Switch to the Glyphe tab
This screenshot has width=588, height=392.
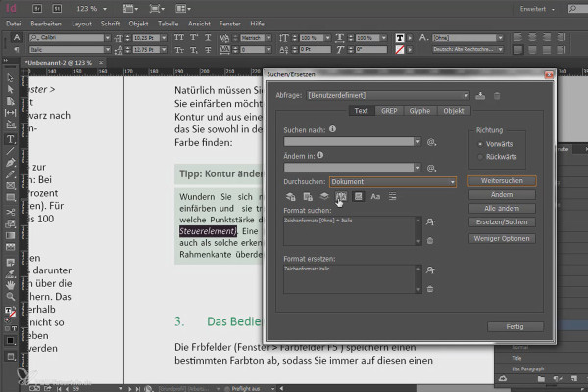click(419, 111)
